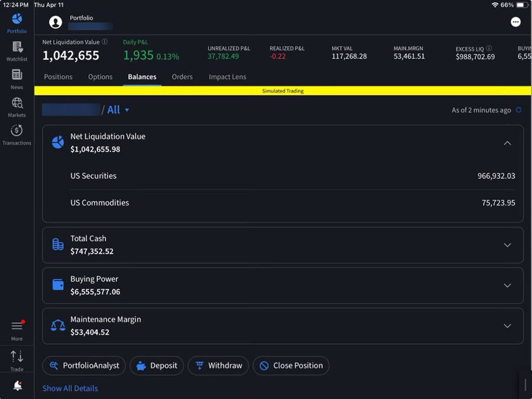Tap the MAIN.MRGN value 53,461.51

coord(409,56)
